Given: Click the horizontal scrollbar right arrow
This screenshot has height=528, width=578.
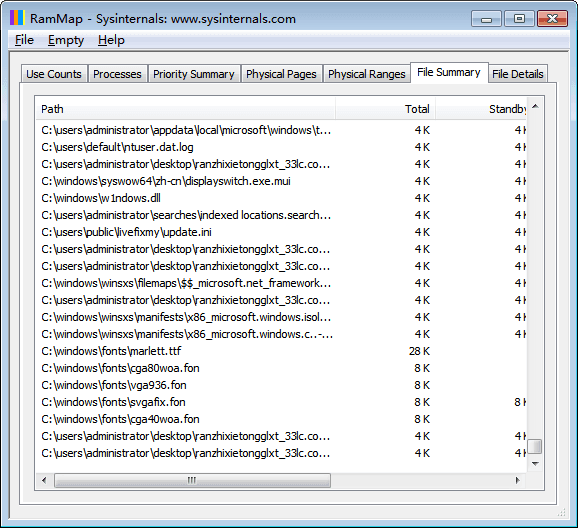Looking at the screenshot, I should [518, 480].
